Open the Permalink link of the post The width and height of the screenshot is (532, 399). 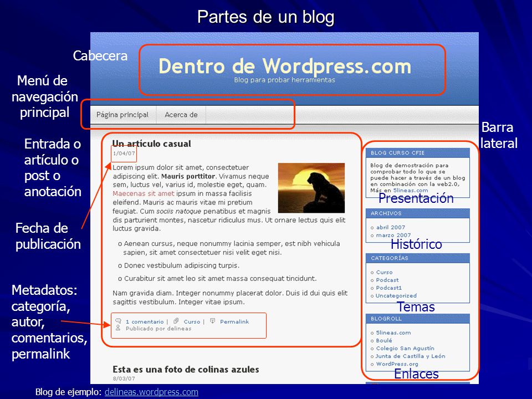pos(234,321)
